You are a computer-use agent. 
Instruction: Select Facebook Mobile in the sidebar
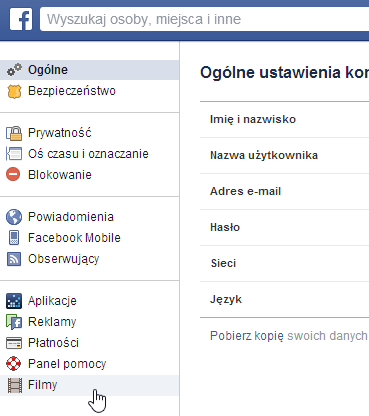click(89, 238)
